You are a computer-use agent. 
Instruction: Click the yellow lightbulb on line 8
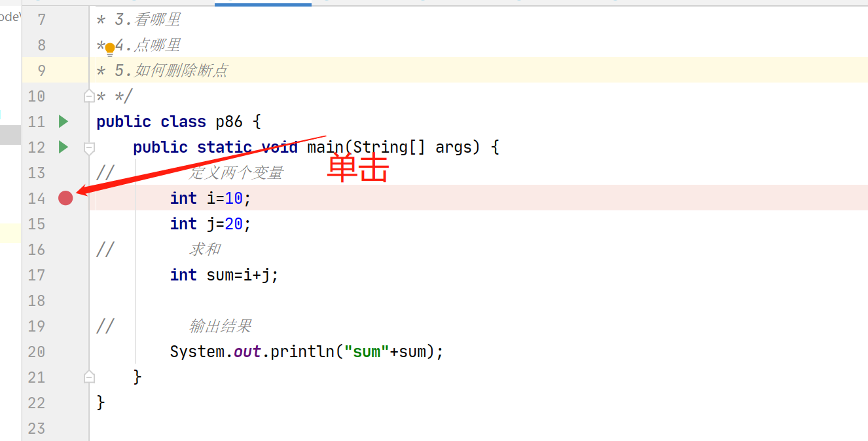110,48
